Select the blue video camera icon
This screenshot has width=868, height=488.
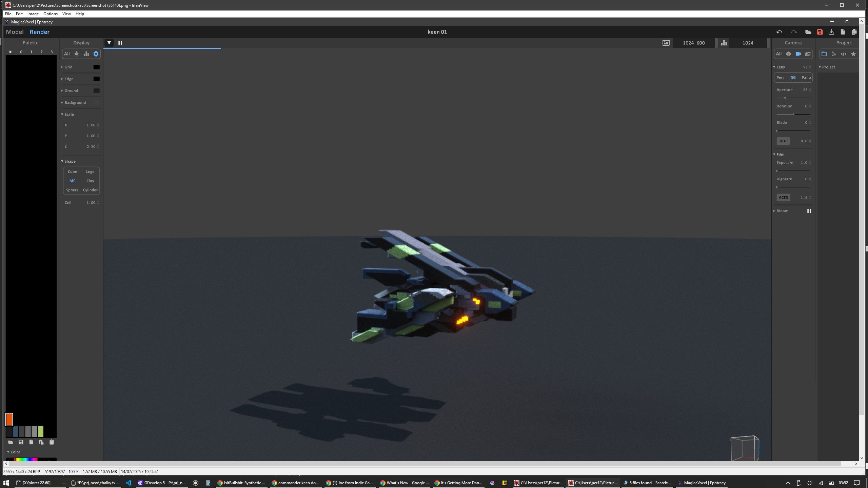click(x=798, y=54)
